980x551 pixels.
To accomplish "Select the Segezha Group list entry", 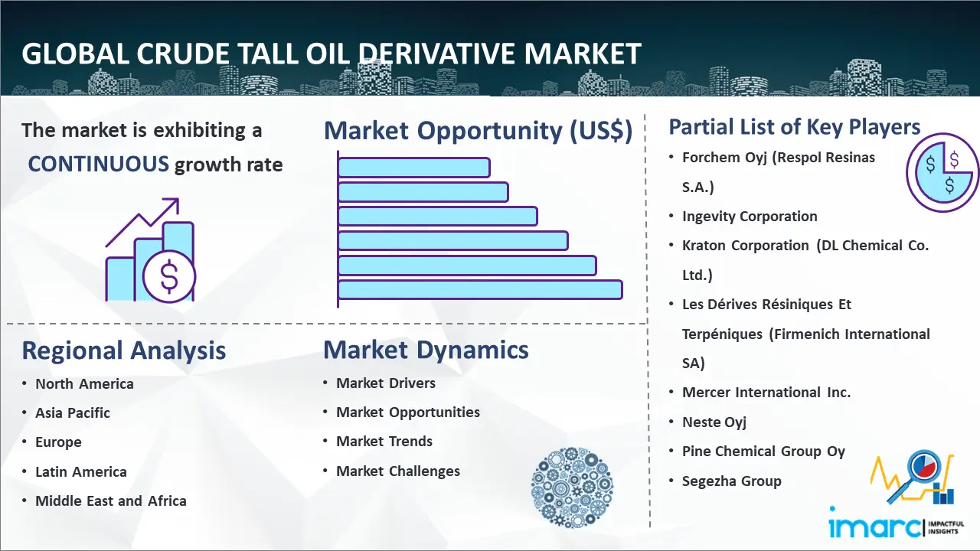I will (x=731, y=481).
